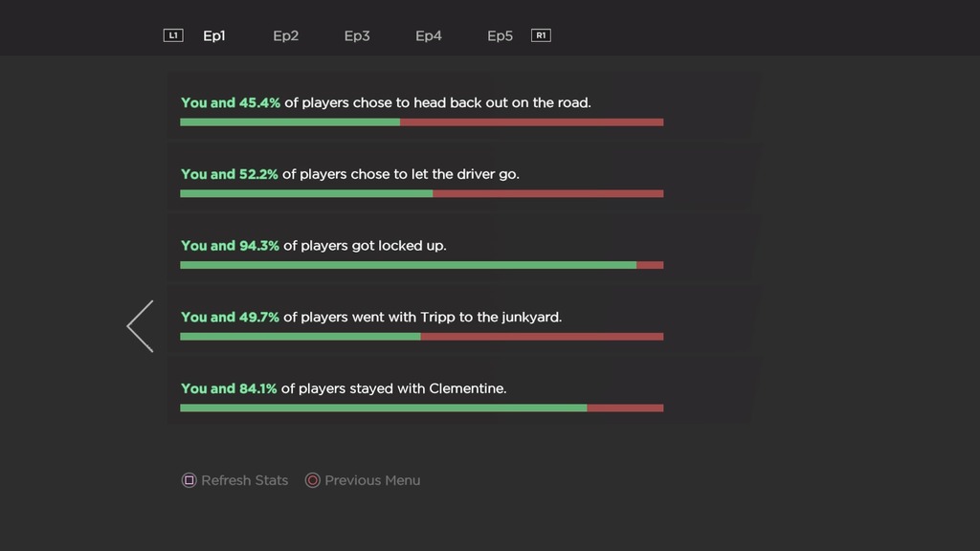Viewport: 980px width, 551px height.
Task: Open the Ep2 tab
Action: click(285, 36)
